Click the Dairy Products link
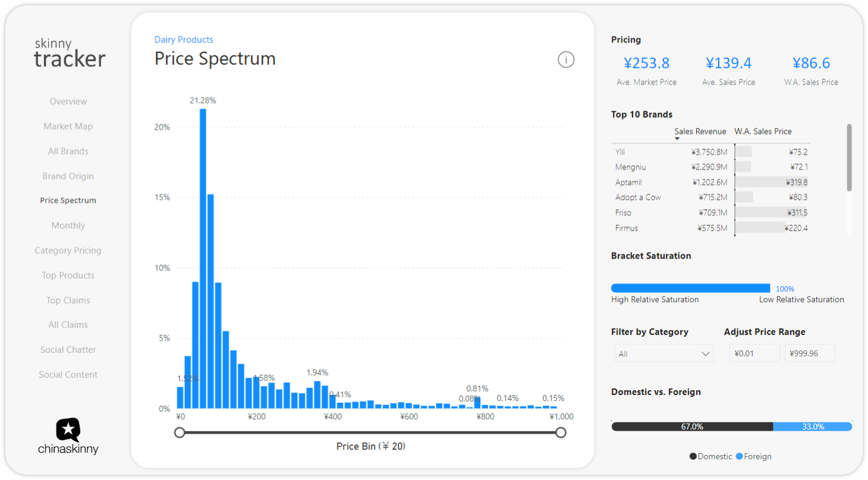Image resolution: width=868 pixels, height=480 pixels. (184, 40)
